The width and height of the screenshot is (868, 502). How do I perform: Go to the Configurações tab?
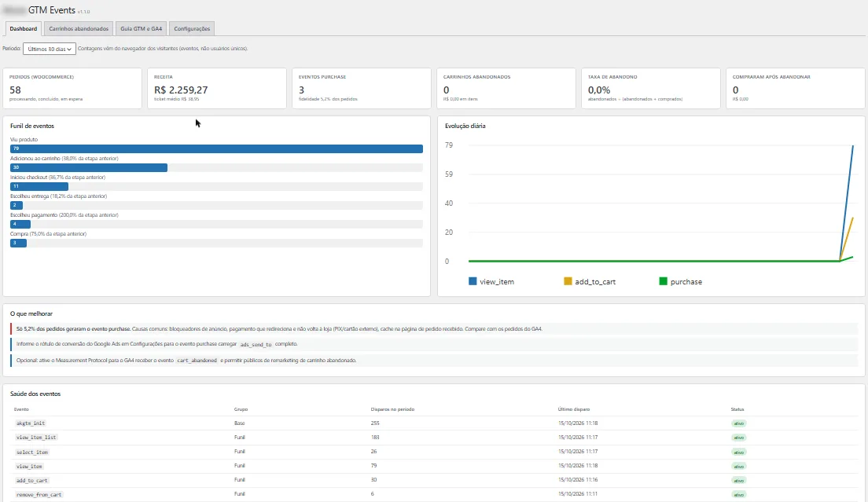192,29
